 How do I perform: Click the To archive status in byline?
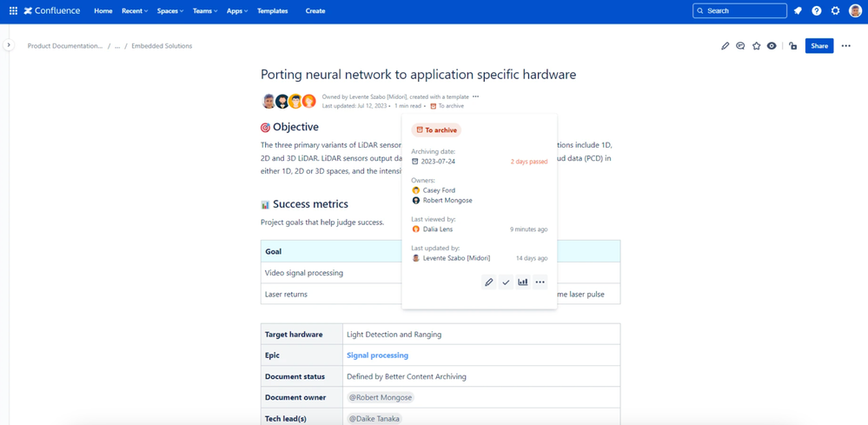click(447, 106)
